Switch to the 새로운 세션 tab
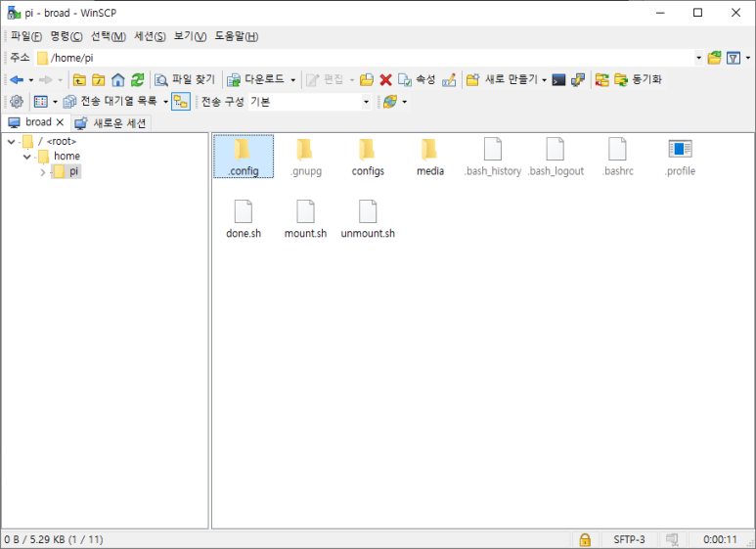The image size is (756, 549). click(x=111, y=123)
